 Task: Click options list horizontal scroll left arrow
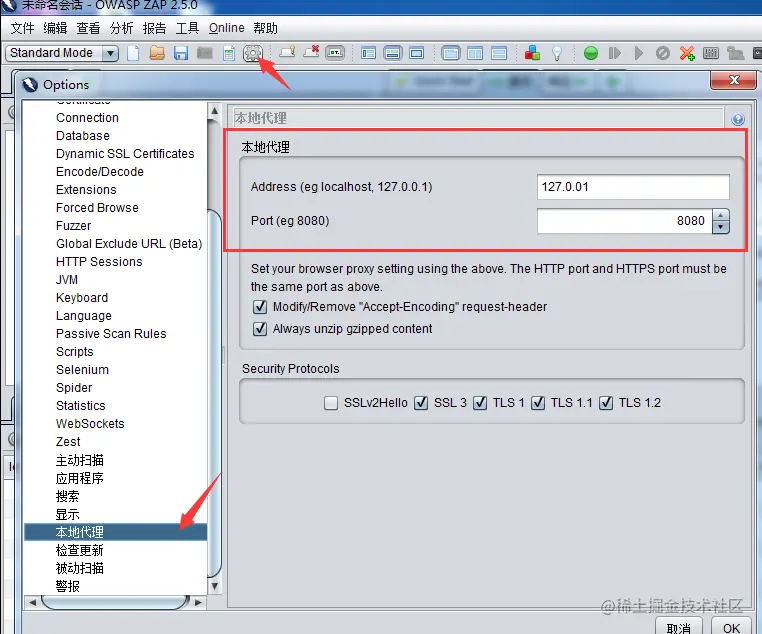click(33, 602)
